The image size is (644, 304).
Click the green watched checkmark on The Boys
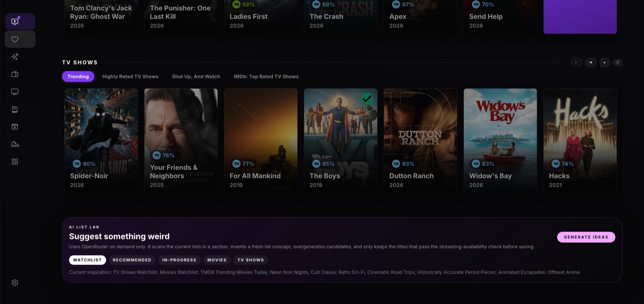(367, 98)
